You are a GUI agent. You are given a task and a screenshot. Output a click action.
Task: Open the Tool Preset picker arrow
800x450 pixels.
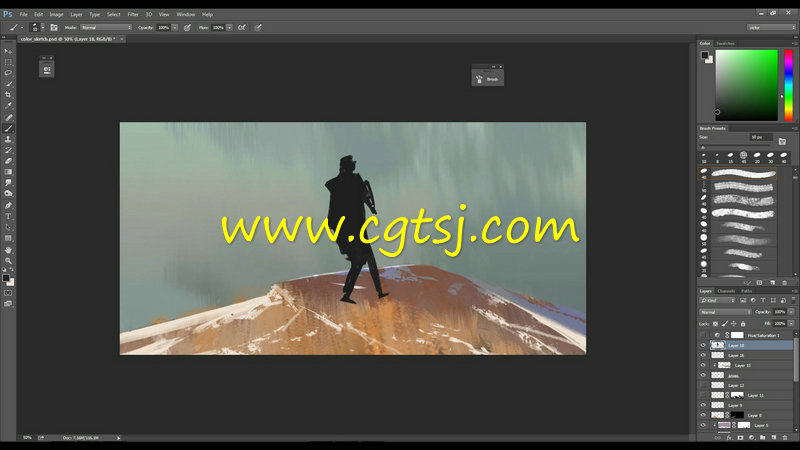(x=22, y=28)
